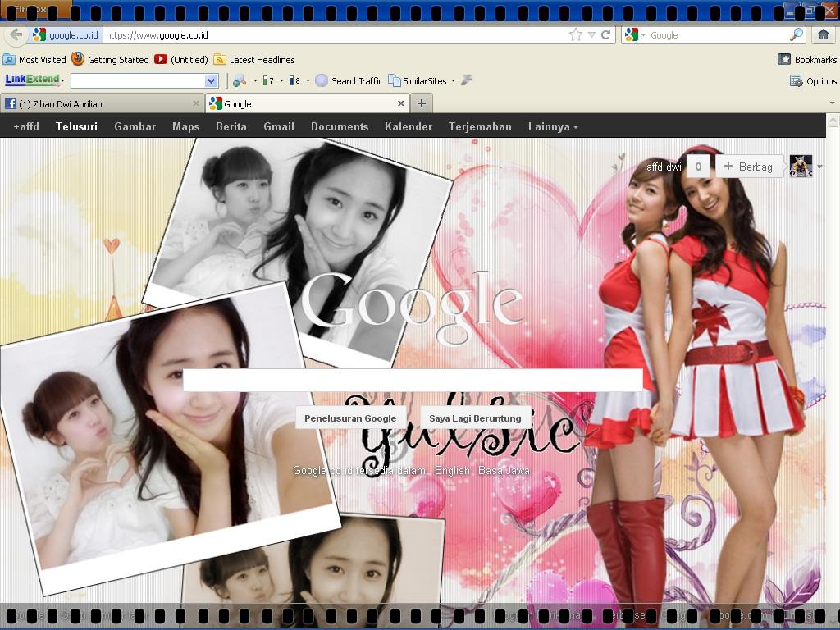Open the dropdown arrow beside the magnifier icon
The image size is (840, 630).
pos(255,81)
